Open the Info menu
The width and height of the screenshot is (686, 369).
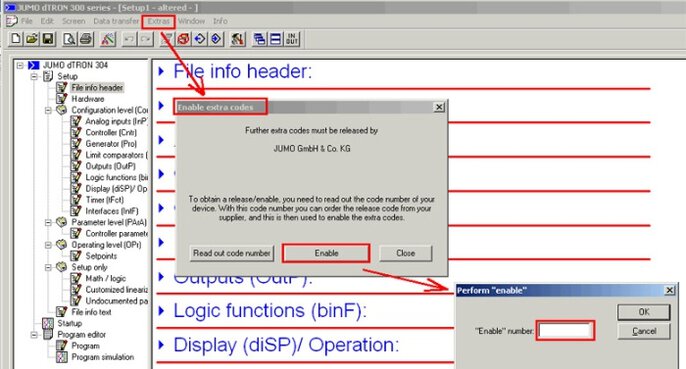coord(220,21)
